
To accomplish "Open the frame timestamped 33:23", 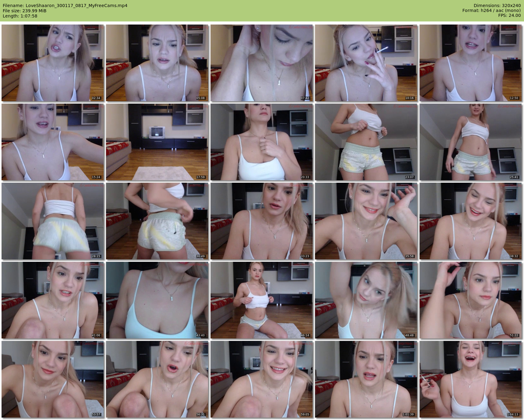I will click(262, 221).
